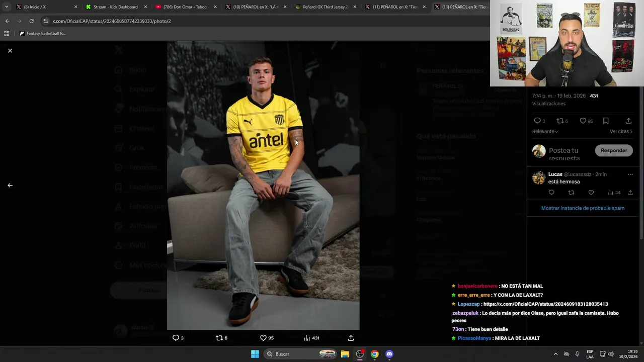Screen dimensions: 644x362
Task: Click the player photo in the viewer
Action: 263,186
